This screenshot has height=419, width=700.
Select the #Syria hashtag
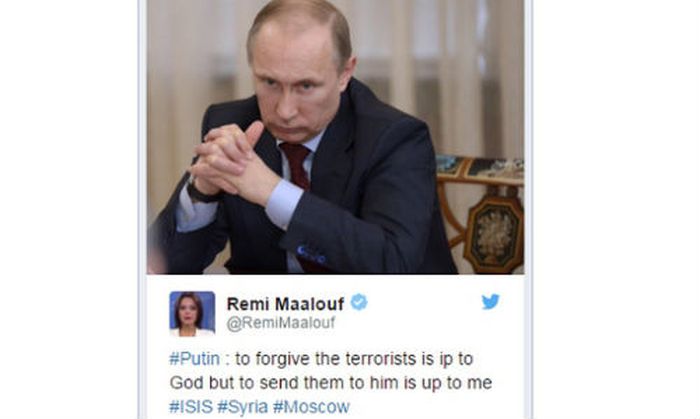click(243, 407)
